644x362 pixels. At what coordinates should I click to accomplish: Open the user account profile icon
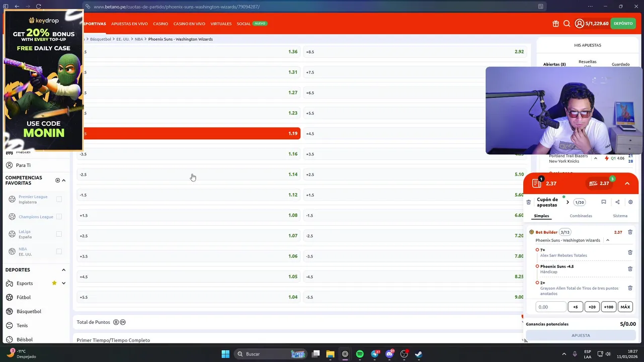579,24
